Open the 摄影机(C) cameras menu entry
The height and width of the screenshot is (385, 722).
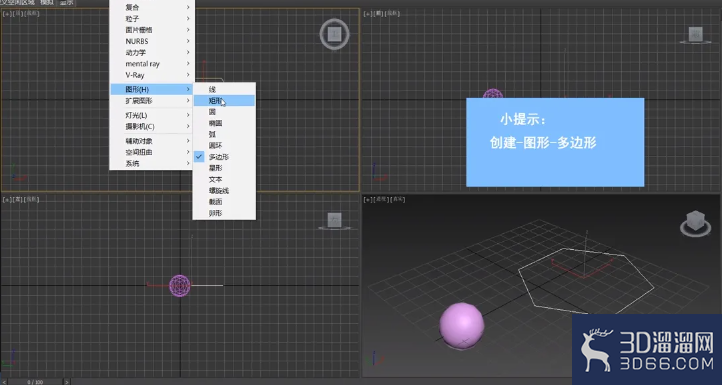pyautogui.click(x=151, y=127)
